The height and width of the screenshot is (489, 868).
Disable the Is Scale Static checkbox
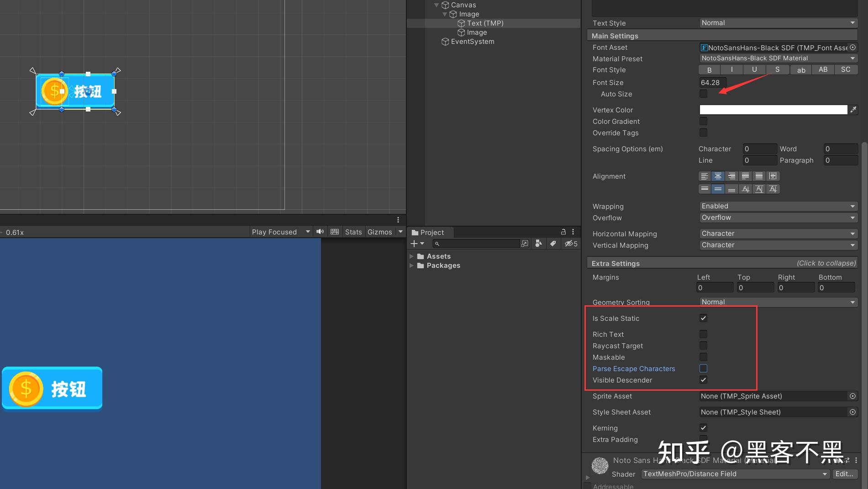[x=703, y=318]
